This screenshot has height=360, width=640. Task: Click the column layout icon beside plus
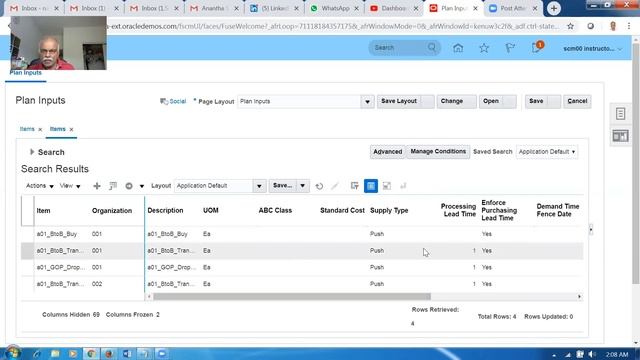[113, 186]
